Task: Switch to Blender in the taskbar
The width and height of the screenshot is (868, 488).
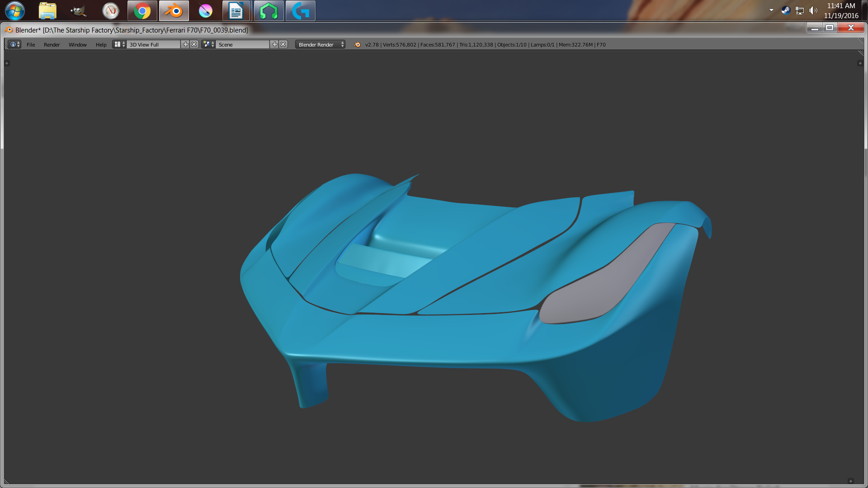Action: pyautogui.click(x=174, y=11)
